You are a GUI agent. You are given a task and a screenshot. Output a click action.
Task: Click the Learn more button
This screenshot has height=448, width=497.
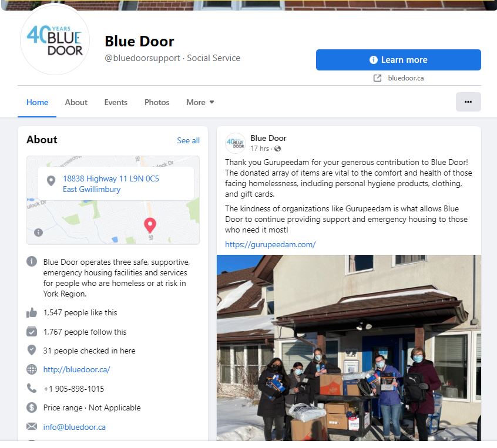coord(398,60)
